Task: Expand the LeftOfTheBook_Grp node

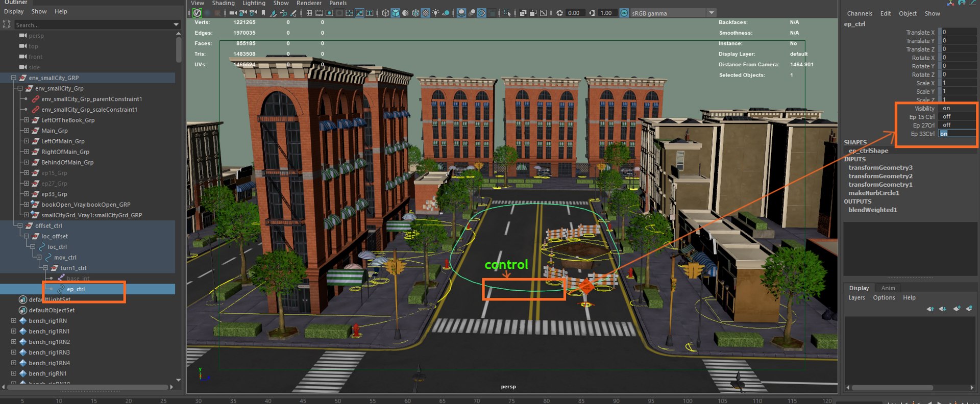Action: tap(26, 120)
